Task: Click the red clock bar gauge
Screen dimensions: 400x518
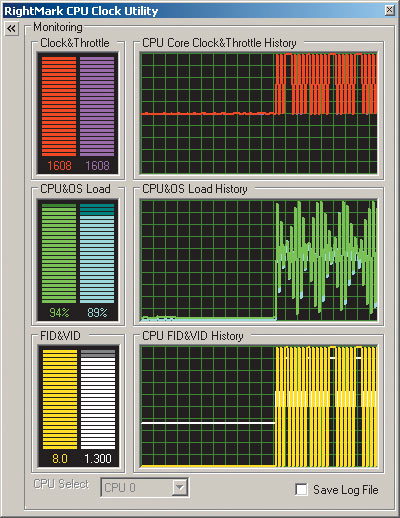Action: point(59,106)
